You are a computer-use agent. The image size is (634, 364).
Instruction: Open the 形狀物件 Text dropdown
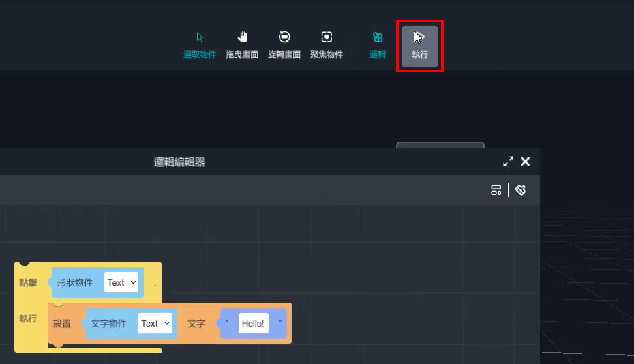(121, 282)
